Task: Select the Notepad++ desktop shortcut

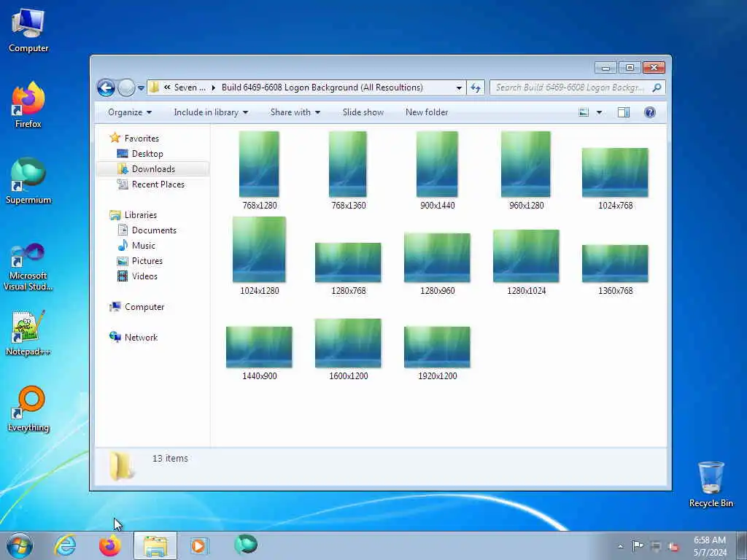Action: pyautogui.click(x=28, y=333)
